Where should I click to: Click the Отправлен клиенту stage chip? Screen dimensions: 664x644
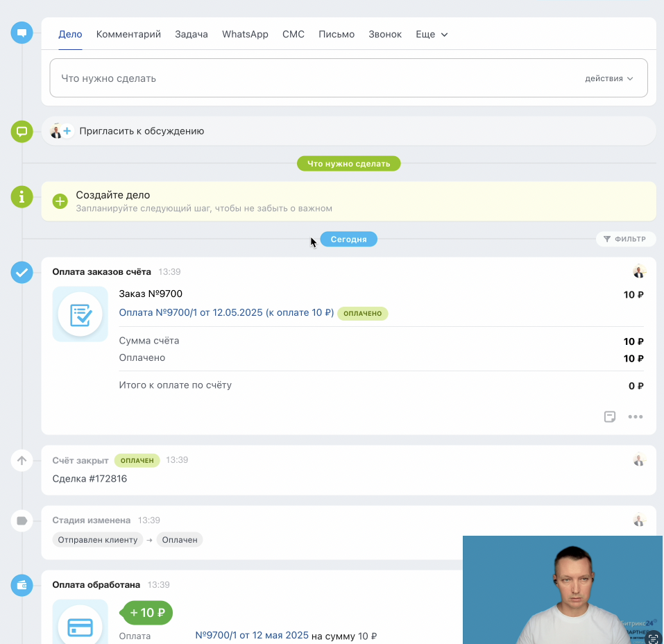[98, 540]
